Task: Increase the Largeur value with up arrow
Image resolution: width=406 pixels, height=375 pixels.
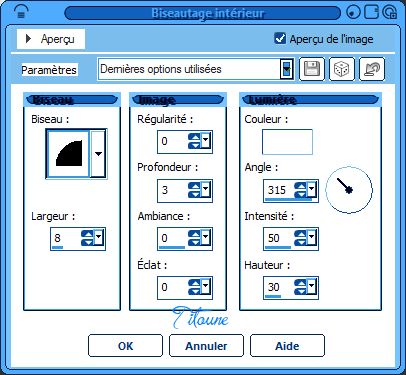Action: [87, 234]
